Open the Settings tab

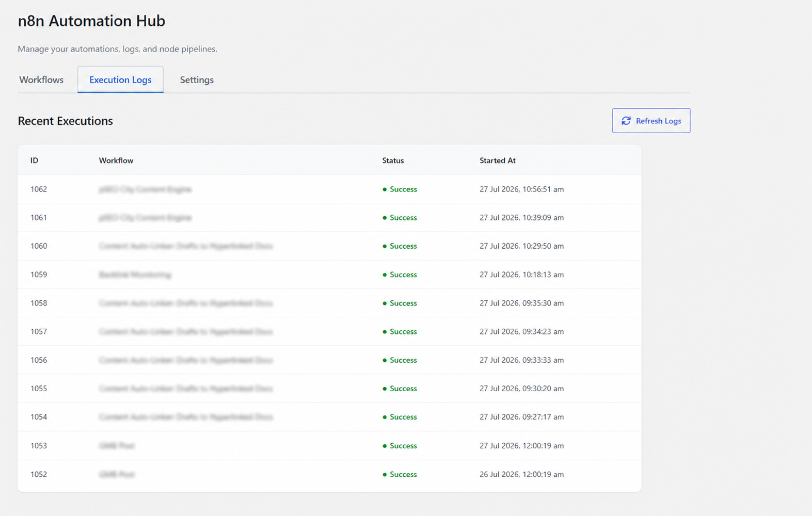(x=197, y=79)
